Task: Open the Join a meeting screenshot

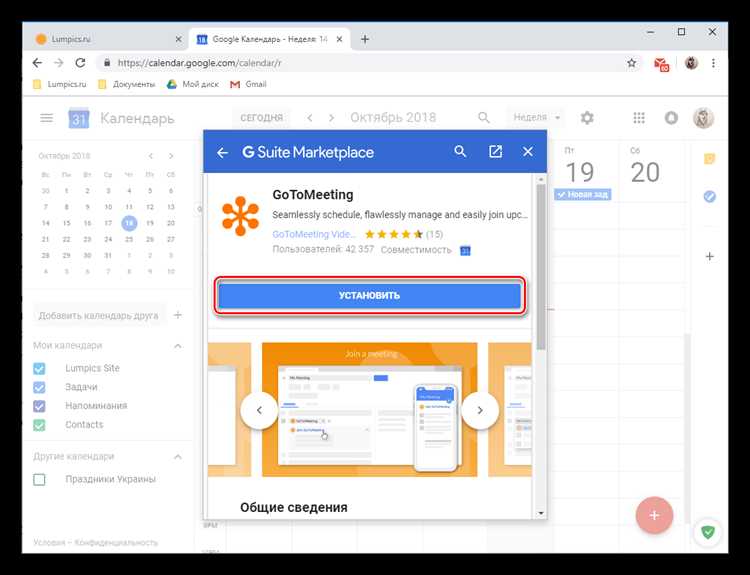Action: [x=370, y=409]
